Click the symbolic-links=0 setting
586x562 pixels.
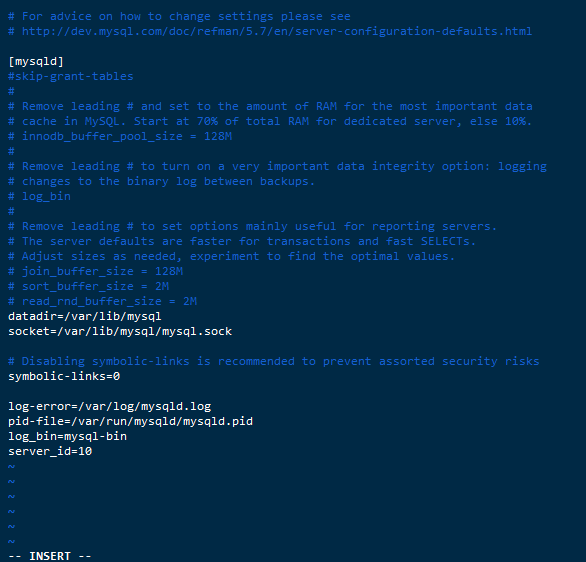pos(64,376)
